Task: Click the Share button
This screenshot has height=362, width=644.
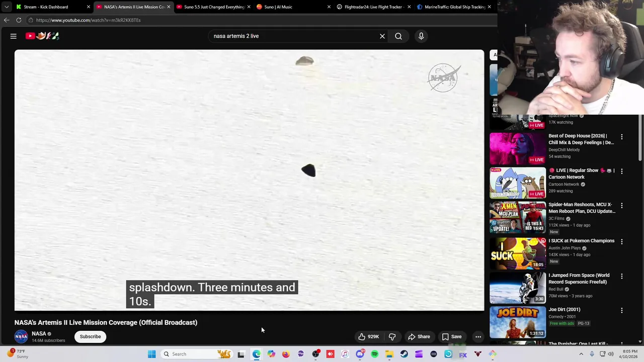Action: pos(419,337)
